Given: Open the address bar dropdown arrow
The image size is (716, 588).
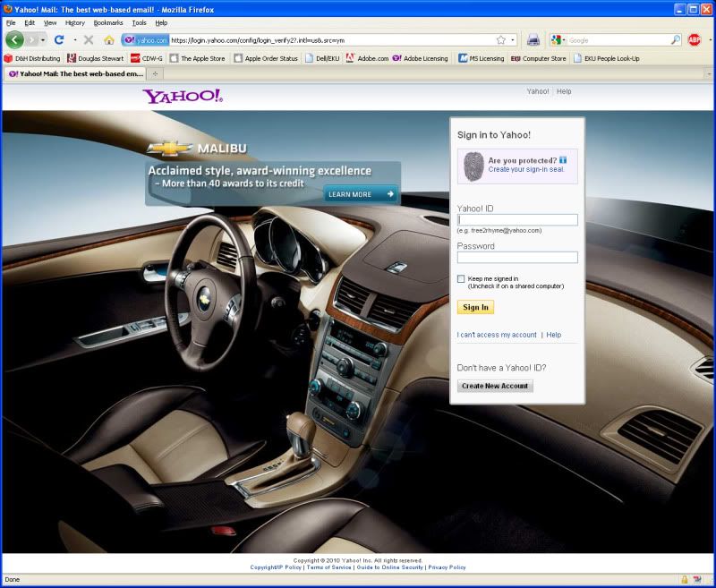Looking at the screenshot, I should (512, 39).
